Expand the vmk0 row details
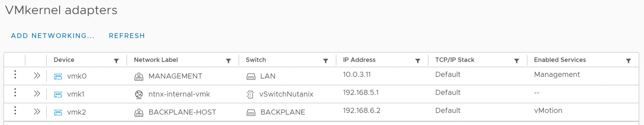Image resolution: width=644 pixels, height=125 pixels. [37, 75]
